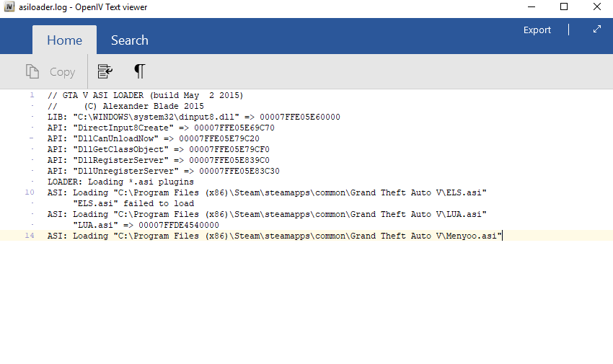Click the "LUA.asi => 00007FFDE4540000" line
This screenshot has width=613, height=364.
tap(146, 226)
